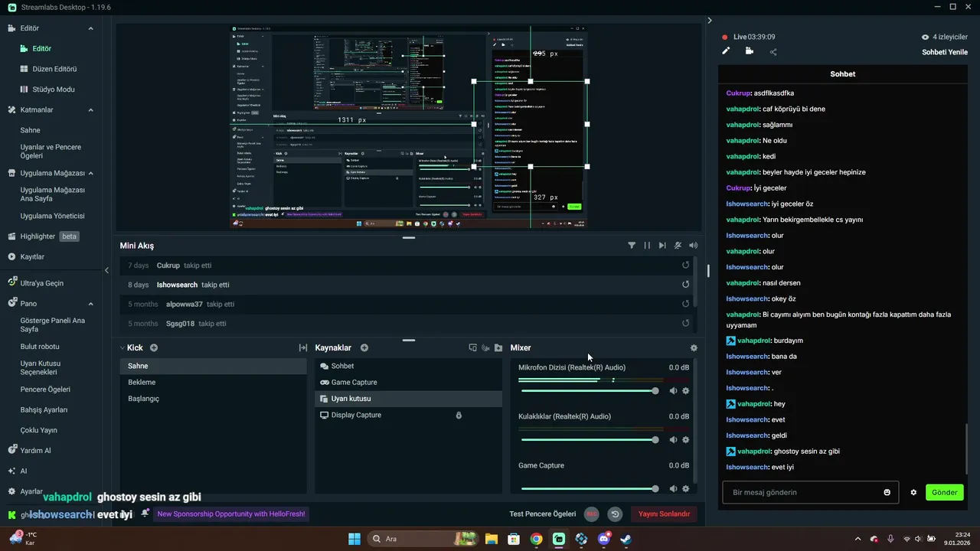Toggle lock on Display Capture source
Screen dimensions: 980x551
[x=459, y=415]
